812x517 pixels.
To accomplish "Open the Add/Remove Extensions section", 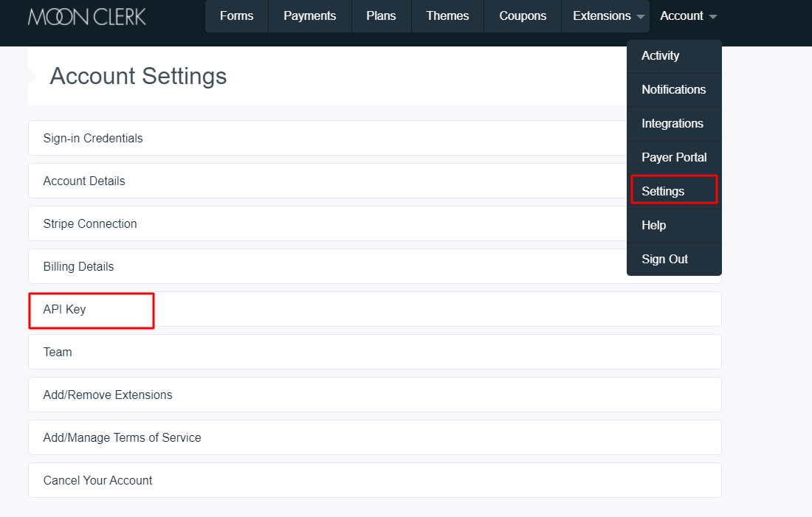I will coord(375,395).
